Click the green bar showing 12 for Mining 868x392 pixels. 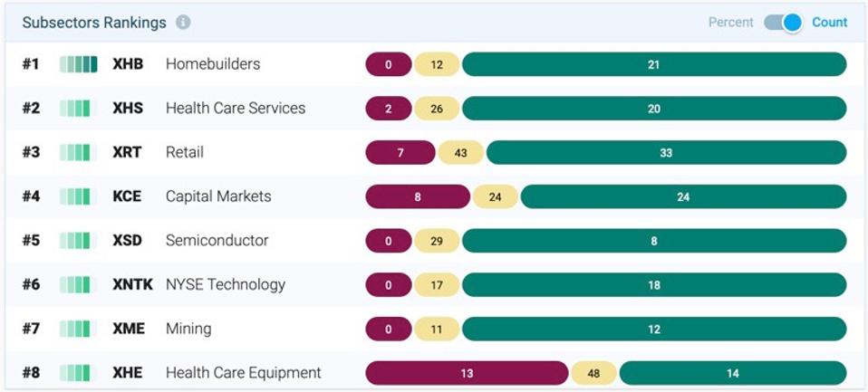point(654,329)
